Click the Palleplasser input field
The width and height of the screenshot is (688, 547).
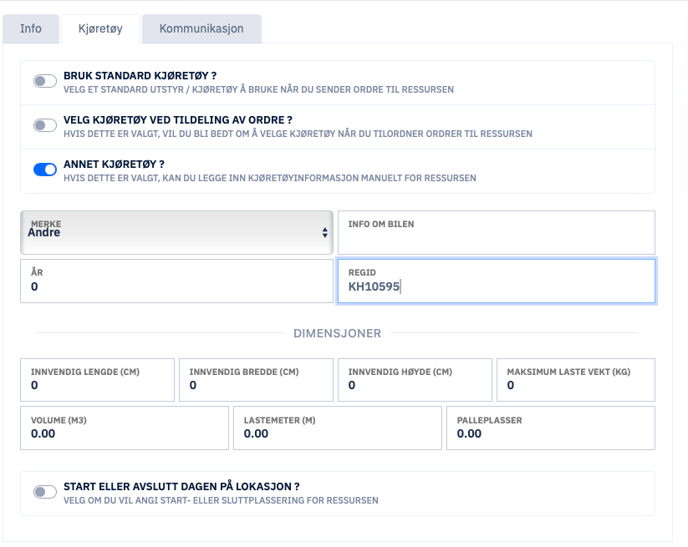click(551, 428)
